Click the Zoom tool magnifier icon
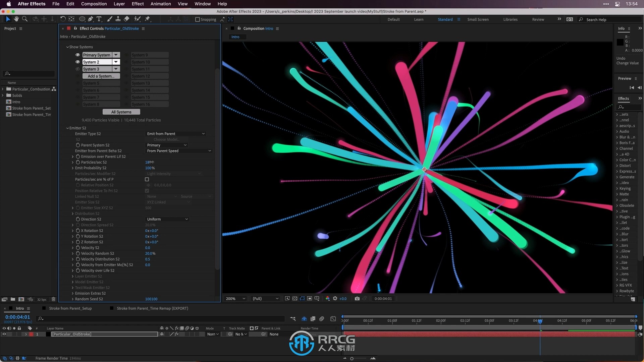Viewport: 644px width, 362px height. (x=24, y=18)
